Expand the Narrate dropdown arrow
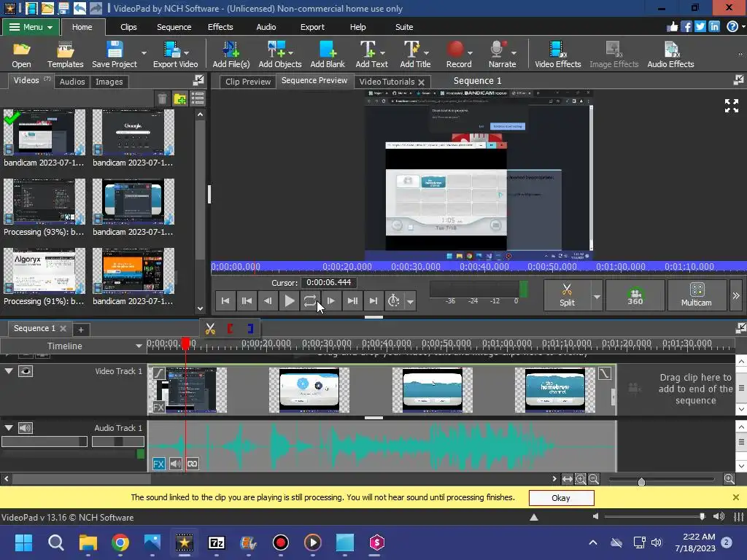 (514, 52)
